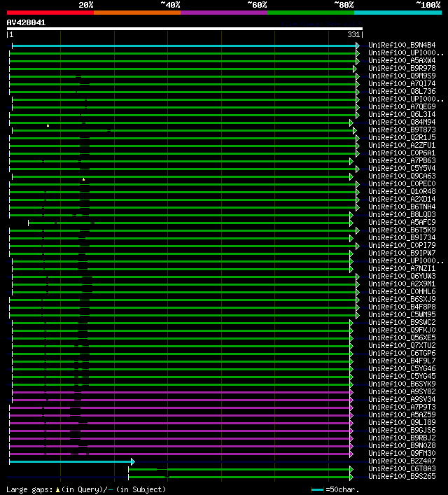448x495 pixels.
Task: Select the UniRef100_Q9FKJ0 label
Action: coord(402,330)
